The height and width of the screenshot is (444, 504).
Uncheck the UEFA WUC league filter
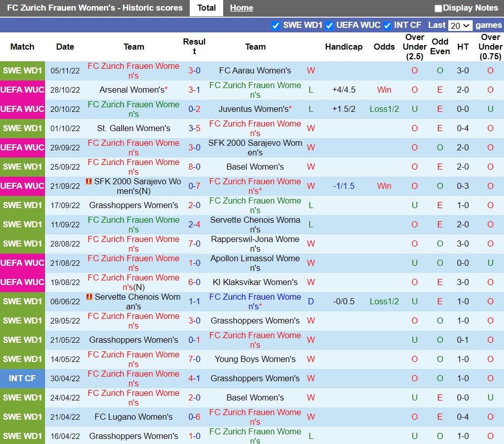(329, 25)
